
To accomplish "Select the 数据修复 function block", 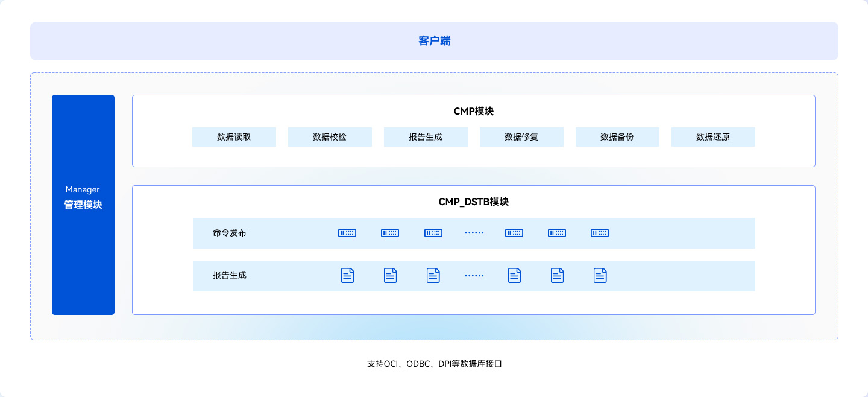I will coord(521,137).
